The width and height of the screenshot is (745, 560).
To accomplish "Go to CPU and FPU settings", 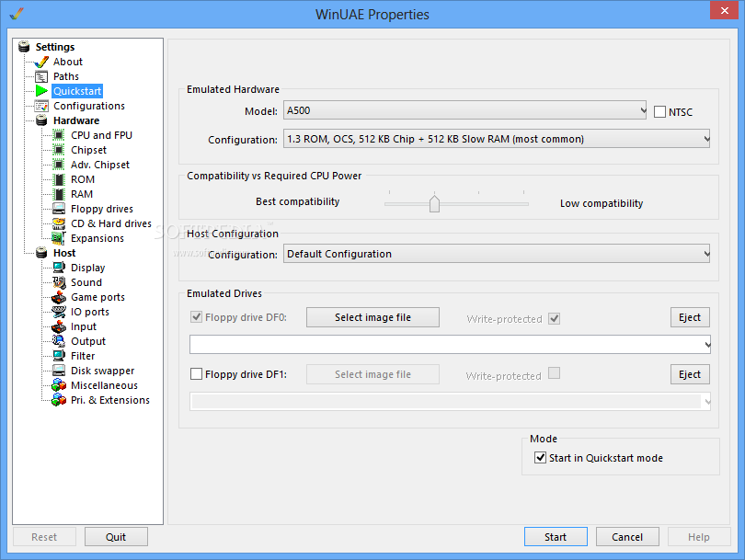I will tap(101, 135).
